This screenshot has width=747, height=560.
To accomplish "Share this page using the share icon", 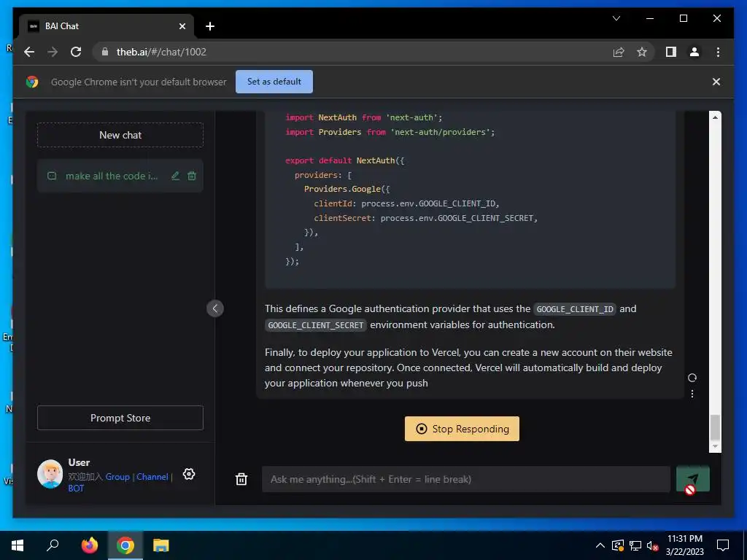I will point(619,52).
